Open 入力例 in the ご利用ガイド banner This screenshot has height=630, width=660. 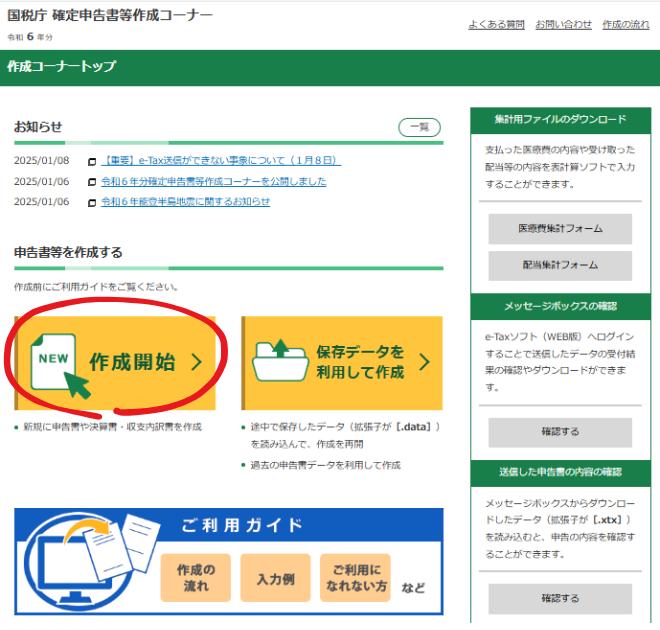coord(275,578)
